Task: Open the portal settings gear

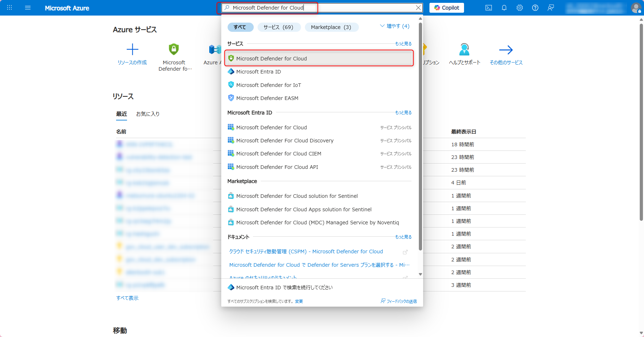Action: pos(519,7)
